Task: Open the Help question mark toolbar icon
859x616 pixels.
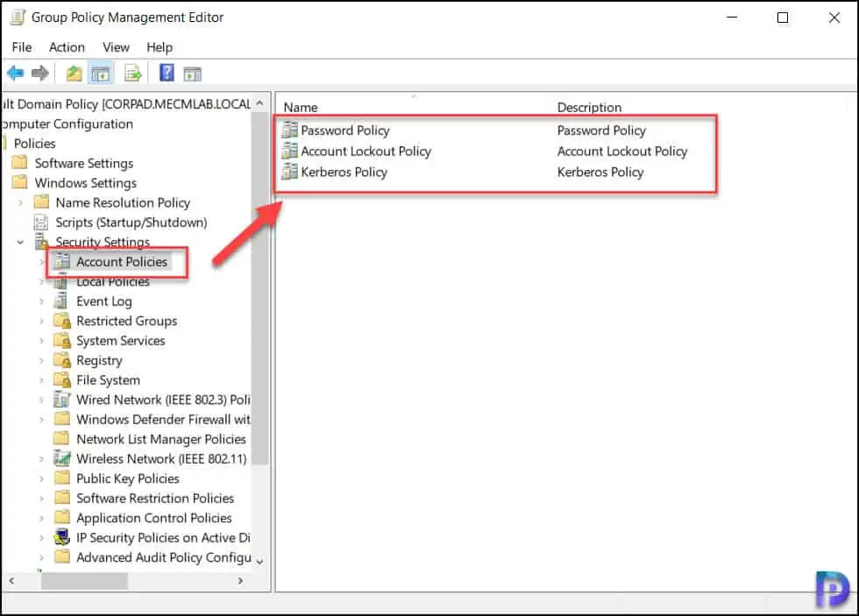Action: pos(167,72)
